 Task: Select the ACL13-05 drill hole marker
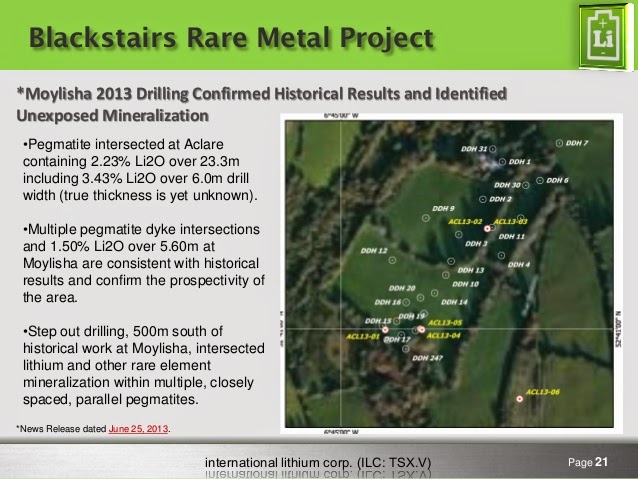coord(422,329)
